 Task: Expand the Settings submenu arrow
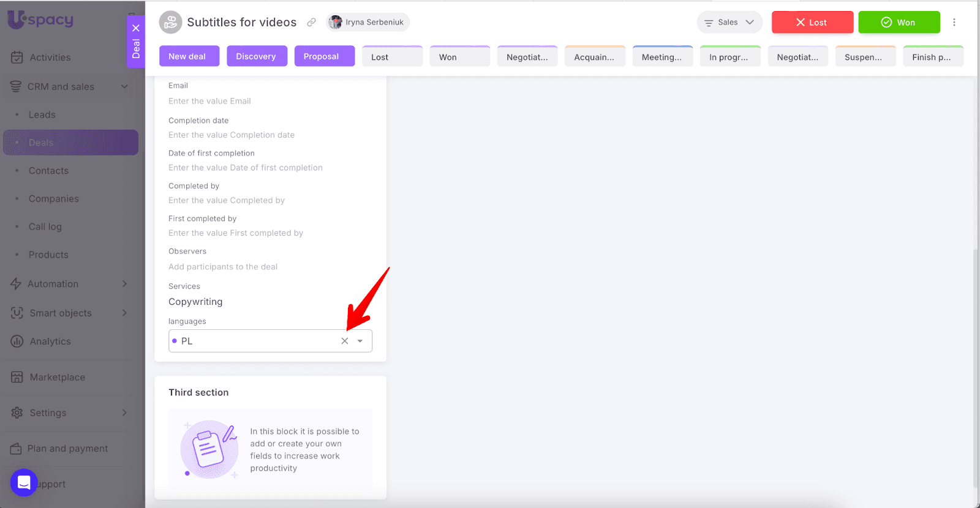124,413
